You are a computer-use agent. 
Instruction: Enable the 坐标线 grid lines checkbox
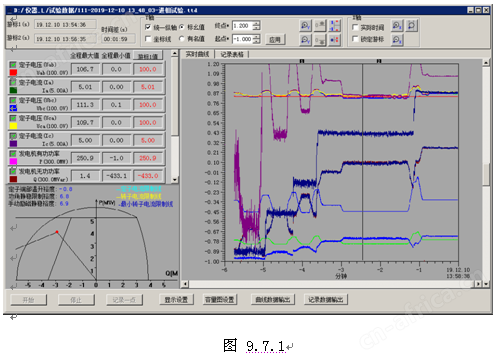point(148,39)
